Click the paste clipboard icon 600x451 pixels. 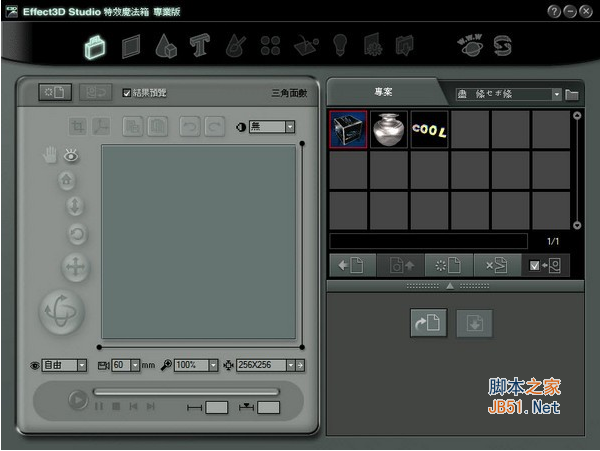[x=157, y=126]
